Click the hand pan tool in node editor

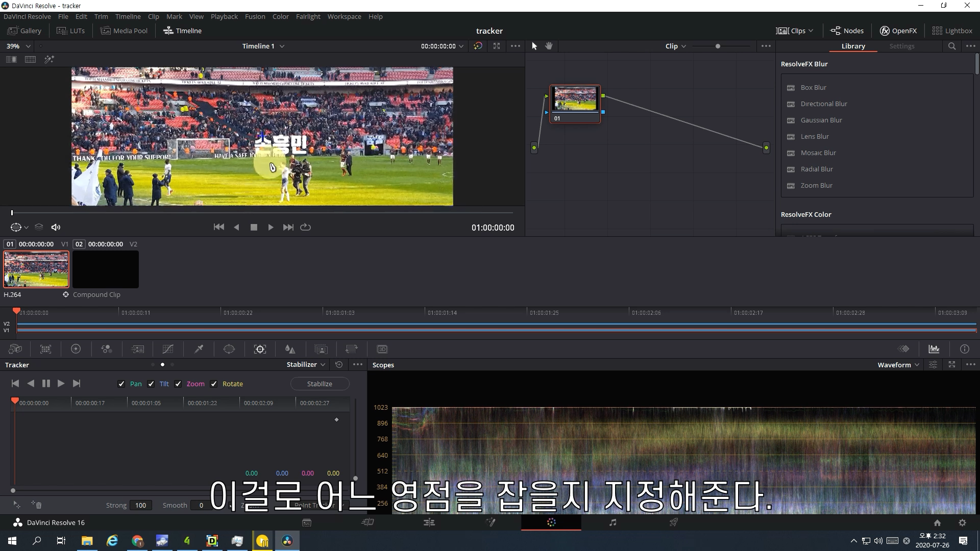549,46
